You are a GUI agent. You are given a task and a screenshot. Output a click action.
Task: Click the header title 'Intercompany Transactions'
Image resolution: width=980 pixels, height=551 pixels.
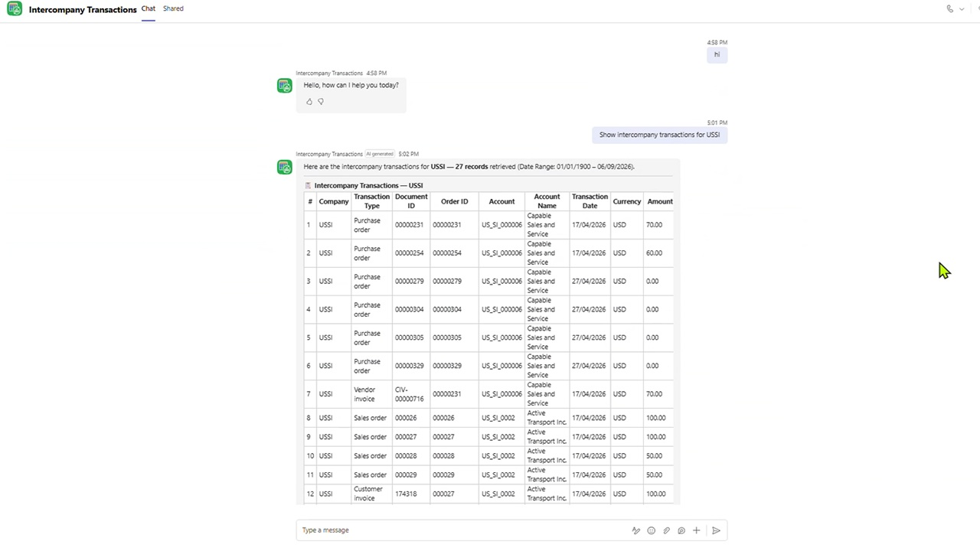tap(83, 10)
